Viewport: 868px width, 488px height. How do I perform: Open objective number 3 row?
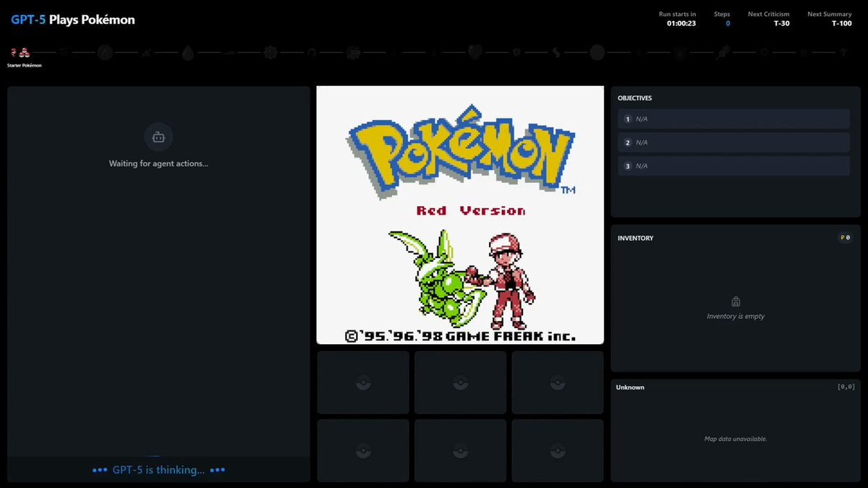[733, 166]
